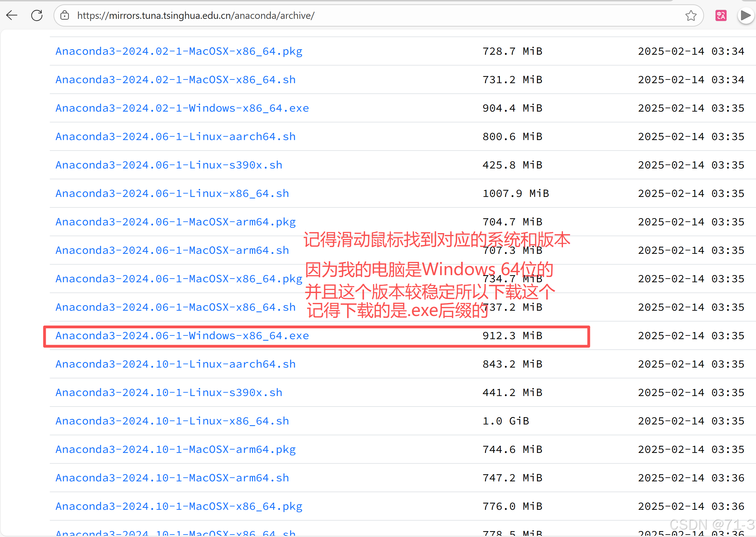Click the 731.2 MiB size value
Image resolution: width=756 pixels, height=537 pixels.
513,80
